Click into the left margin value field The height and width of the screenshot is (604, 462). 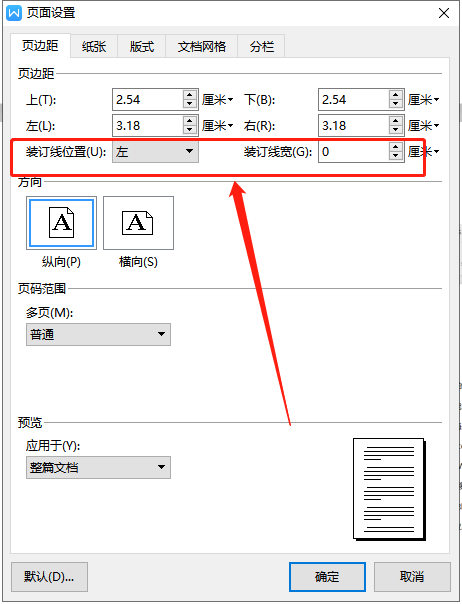[x=148, y=126]
